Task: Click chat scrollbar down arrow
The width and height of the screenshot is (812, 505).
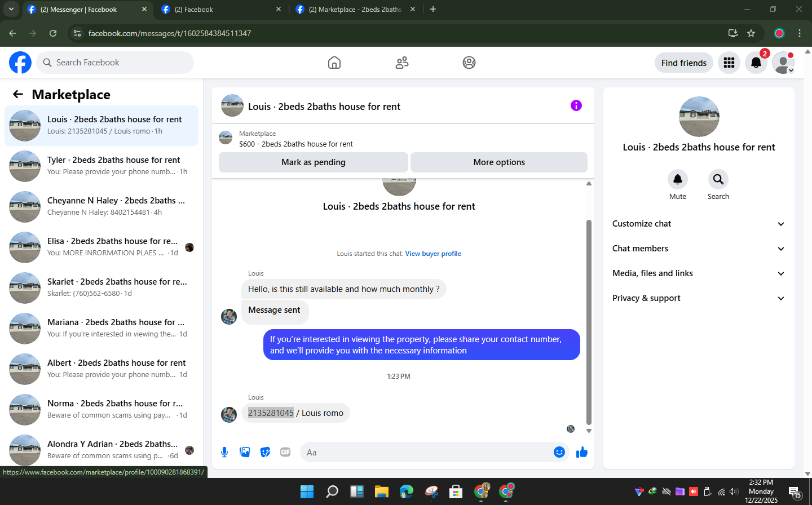Action: (x=589, y=431)
